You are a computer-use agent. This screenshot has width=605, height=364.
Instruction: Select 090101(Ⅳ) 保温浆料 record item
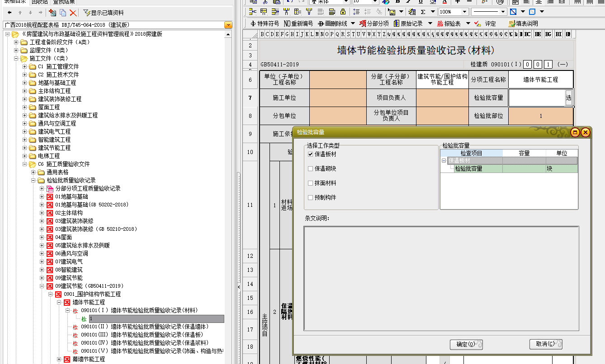click(x=145, y=343)
